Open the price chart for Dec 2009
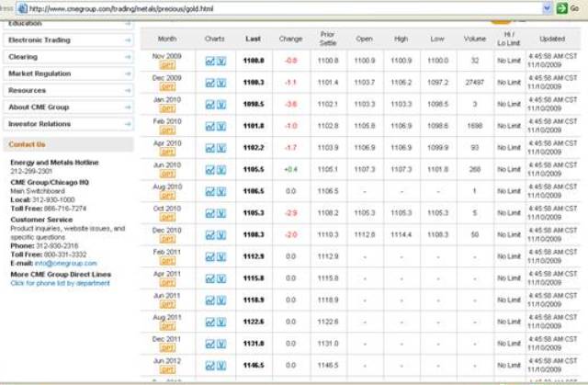 click(210, 83)
